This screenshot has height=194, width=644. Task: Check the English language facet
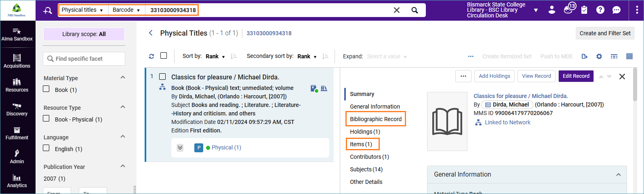pos(46,148)
